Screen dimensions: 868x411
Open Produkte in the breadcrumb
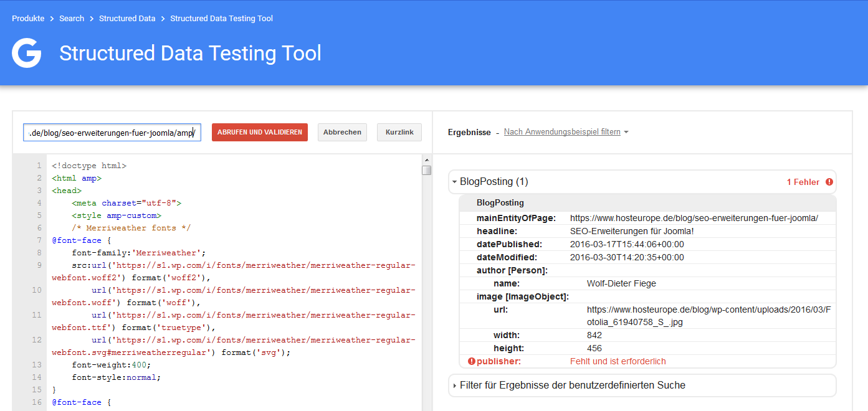pyautogui.click(x=28, y=18)
